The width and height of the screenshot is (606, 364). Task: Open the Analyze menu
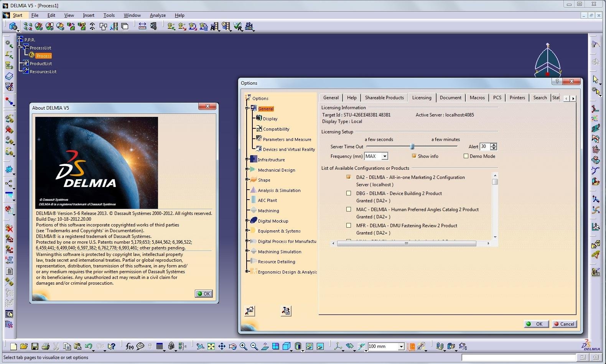158,15
